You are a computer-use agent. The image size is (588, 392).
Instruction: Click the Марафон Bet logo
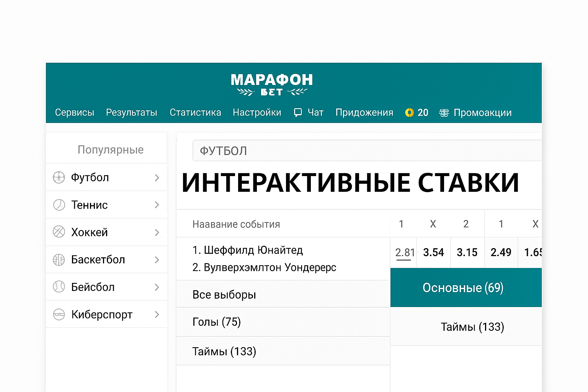(272, 85)
